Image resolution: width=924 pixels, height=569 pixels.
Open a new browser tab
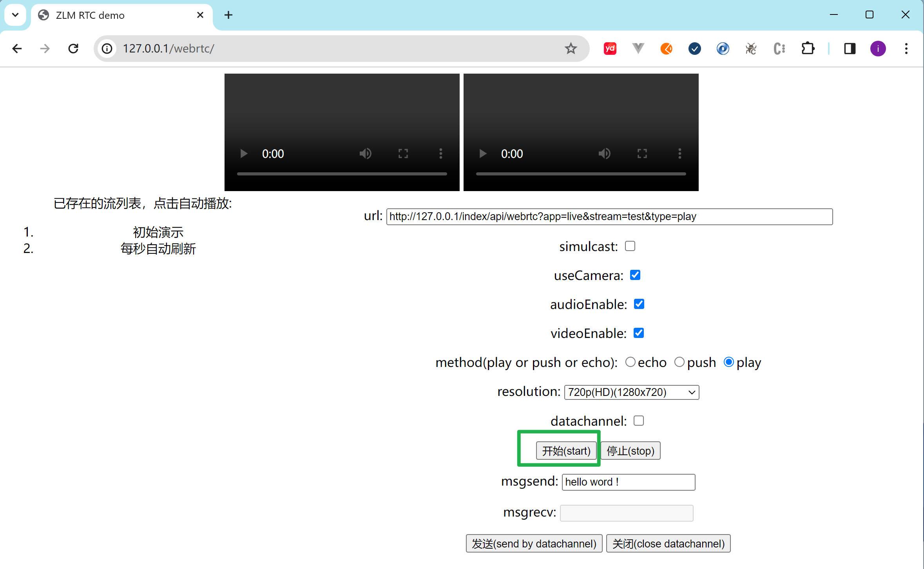point(228,15)
